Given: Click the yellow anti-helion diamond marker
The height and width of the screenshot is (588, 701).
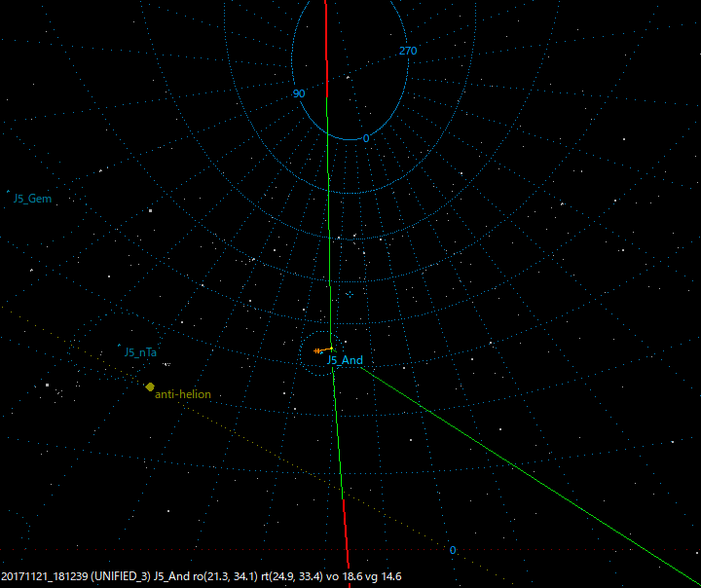Looking at the screenshot, I should (x=150, y=386).
